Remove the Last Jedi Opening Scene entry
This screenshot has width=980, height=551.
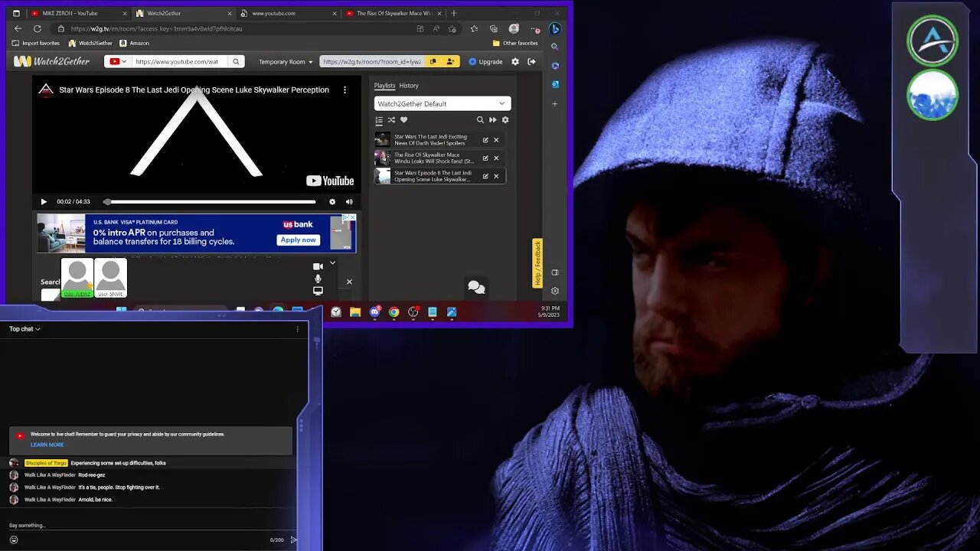point(496,176)
